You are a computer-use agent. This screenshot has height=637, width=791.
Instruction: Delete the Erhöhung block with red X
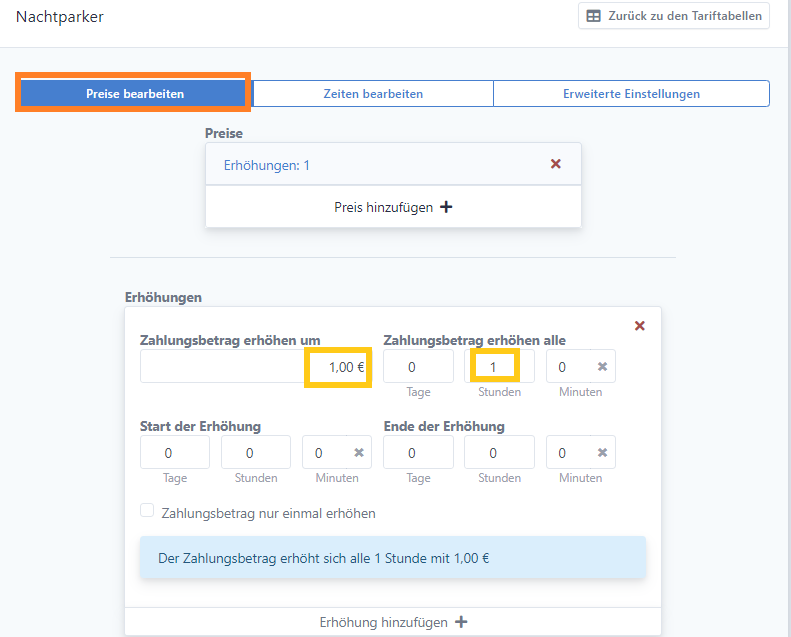(640, 326)
